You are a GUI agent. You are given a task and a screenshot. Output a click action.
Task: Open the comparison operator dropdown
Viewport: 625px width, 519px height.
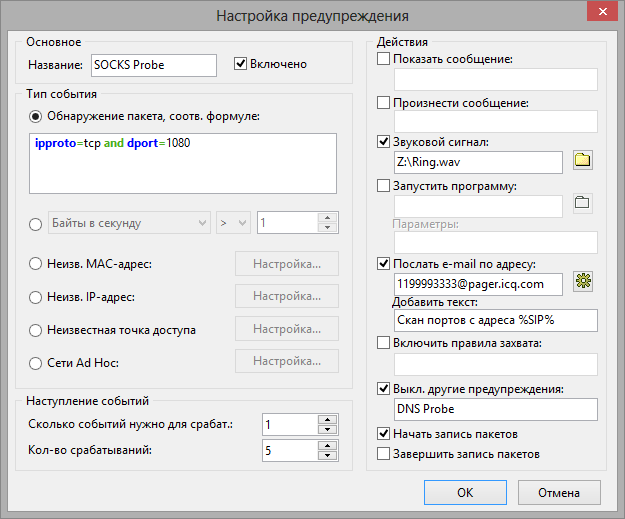coord(234,223)
